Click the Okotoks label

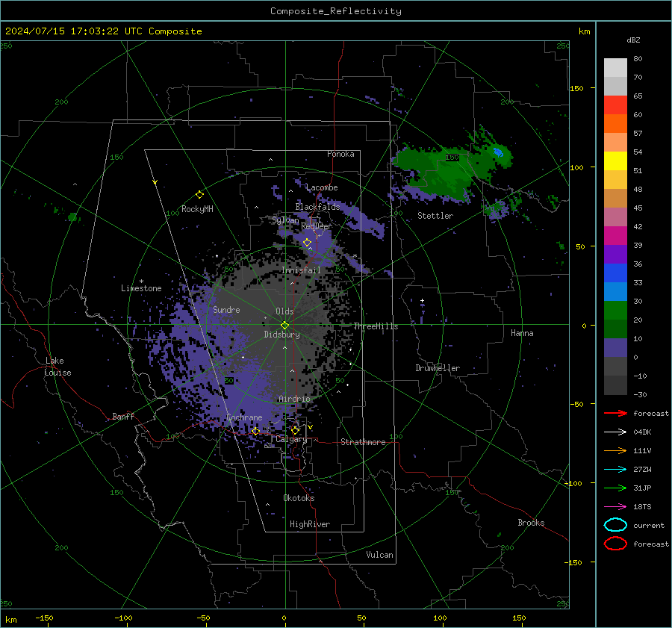pyautogui.click(x=299, y=498)
